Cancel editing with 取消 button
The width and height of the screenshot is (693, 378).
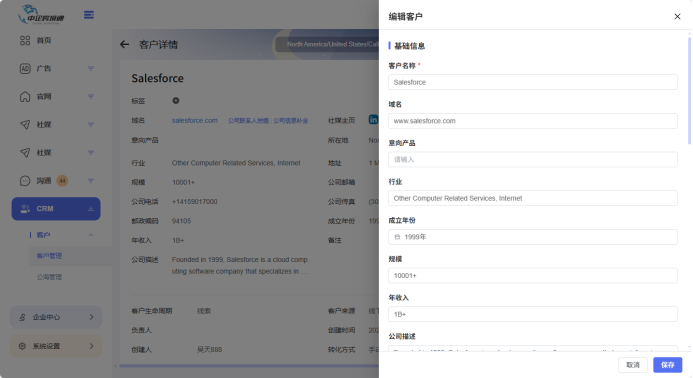(x=633, y=365)
